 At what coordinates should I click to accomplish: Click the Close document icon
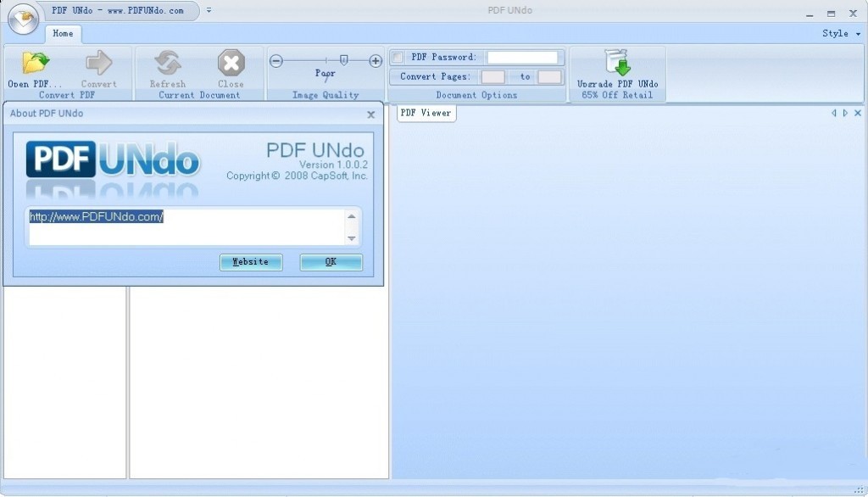231,63
